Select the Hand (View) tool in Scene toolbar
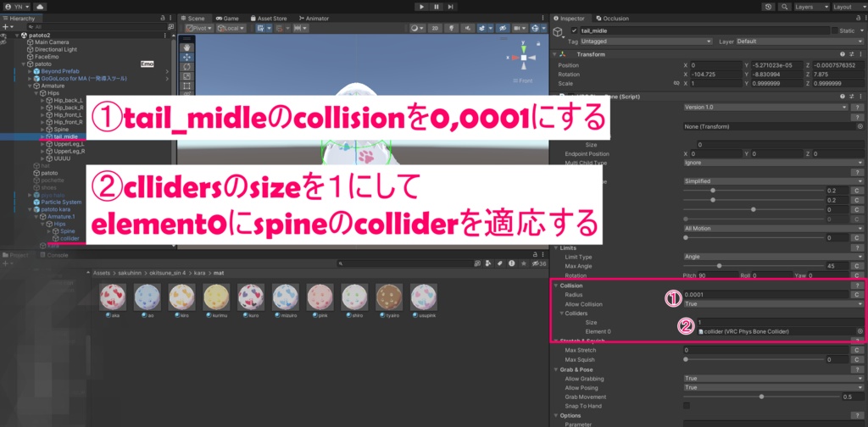This screenshot has height=427, width=868. (x=187, y=47)
